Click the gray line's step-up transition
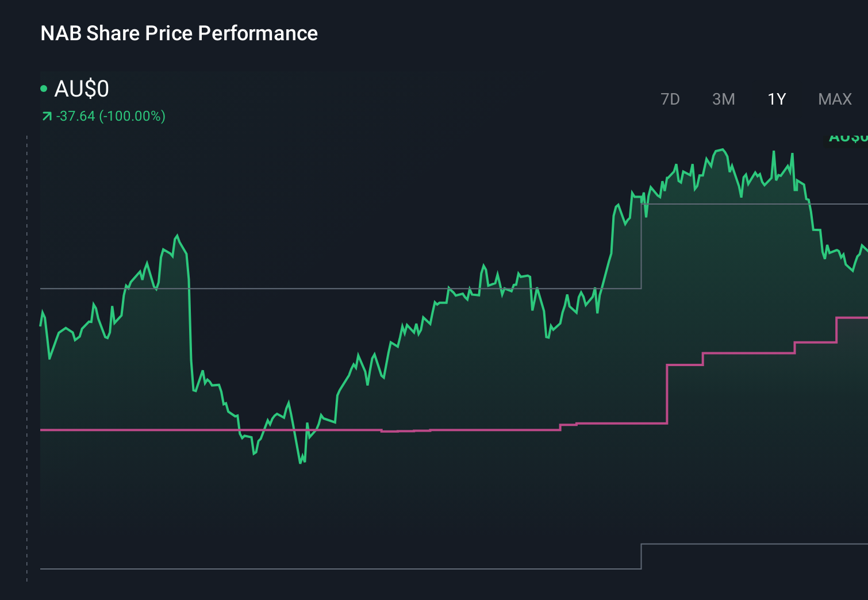This screenshot has height=600, width=868. click(641, 246)
